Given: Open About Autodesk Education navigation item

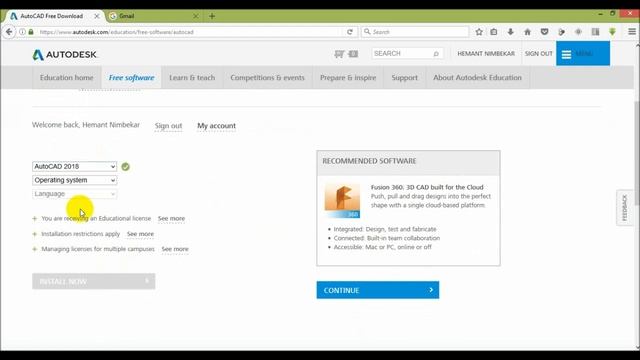Looking at the screenshot, I should (478, 78).
